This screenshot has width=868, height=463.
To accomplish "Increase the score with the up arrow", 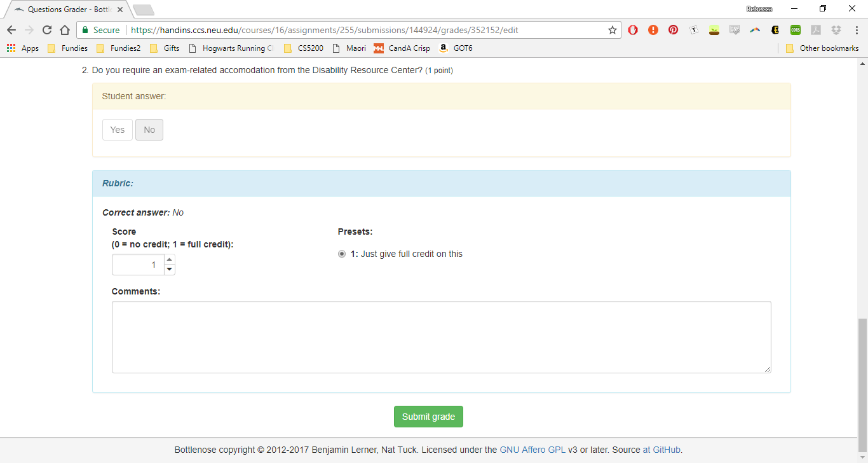I will click(x=169, y=259).
